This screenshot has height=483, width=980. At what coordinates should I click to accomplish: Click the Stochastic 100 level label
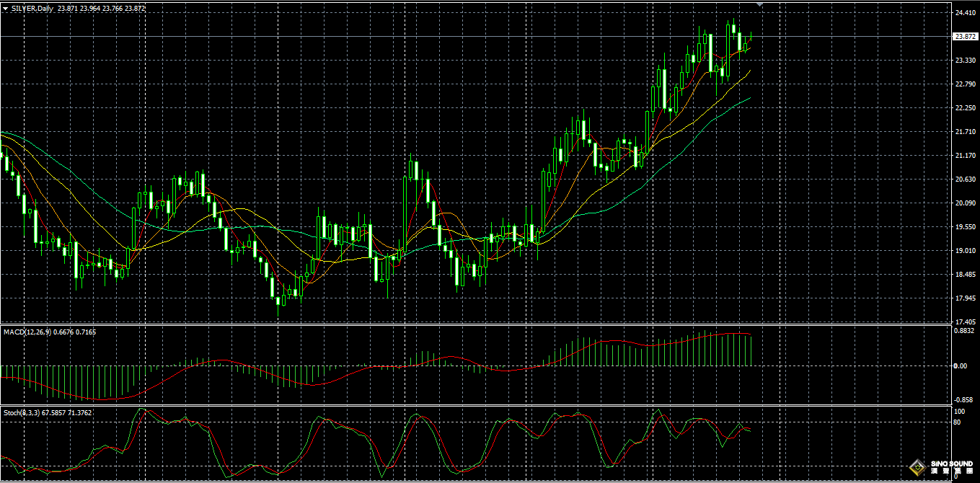pyautogui.click(x=959, y=412)
